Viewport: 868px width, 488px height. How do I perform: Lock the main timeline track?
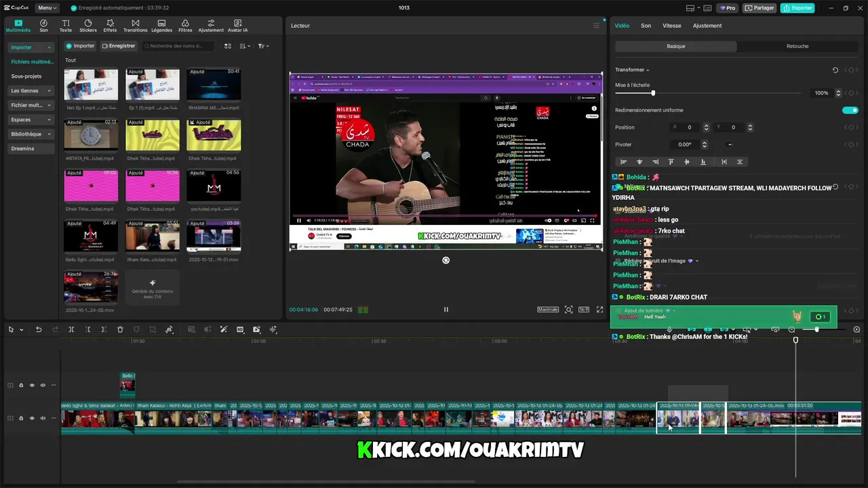click(x=21, y=418)
